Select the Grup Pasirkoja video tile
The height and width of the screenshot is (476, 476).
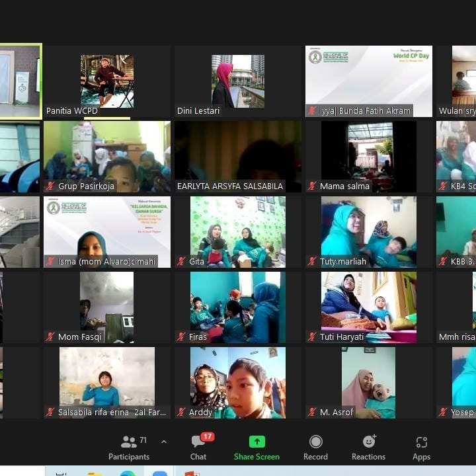107,157
